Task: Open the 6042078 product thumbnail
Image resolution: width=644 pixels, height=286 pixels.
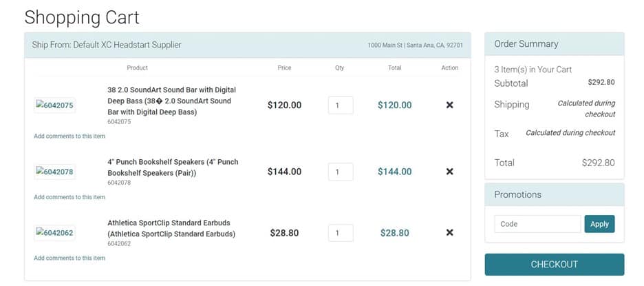Action: (x=54, y=172)
